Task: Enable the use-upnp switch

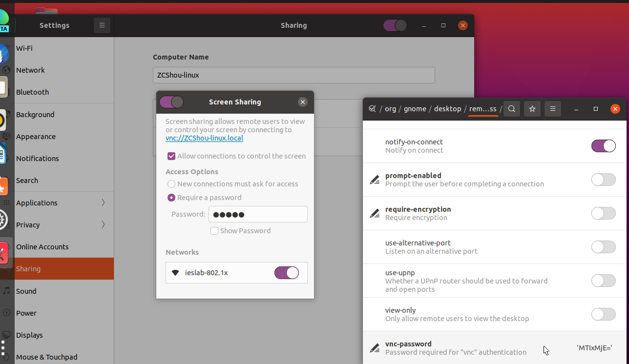Action: (x=604, y=281)
